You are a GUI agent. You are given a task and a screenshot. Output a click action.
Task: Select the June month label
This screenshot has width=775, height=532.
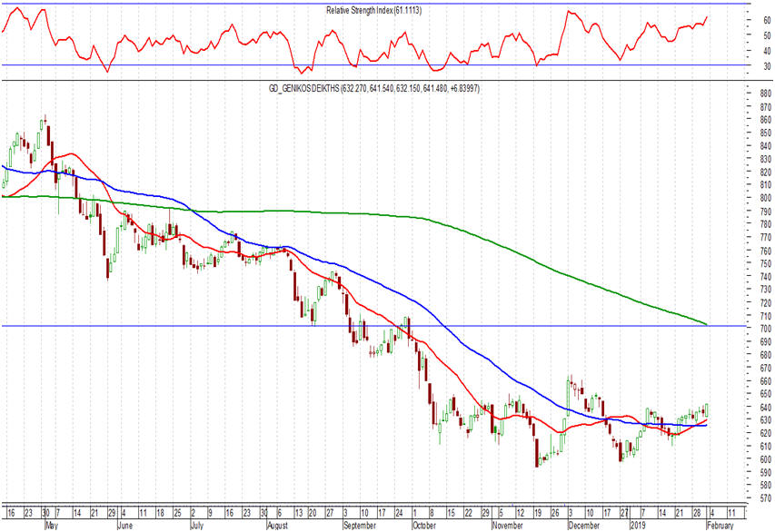125,526
